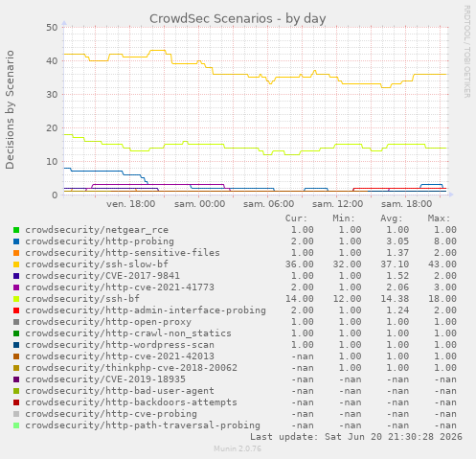Select the crowdsecurity/ssh-slow-bf legend label

point(97,264)
